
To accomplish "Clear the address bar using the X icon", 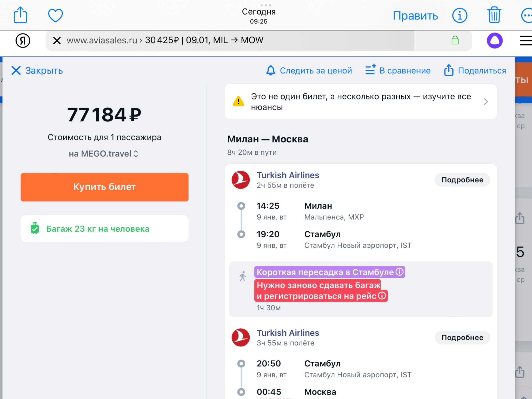I will point(57,41).
